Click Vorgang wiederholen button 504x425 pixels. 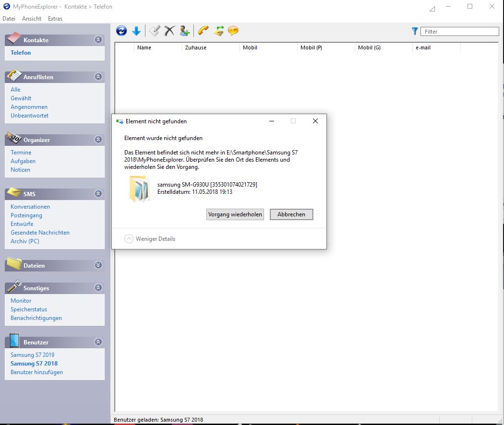tap(235, 214)
